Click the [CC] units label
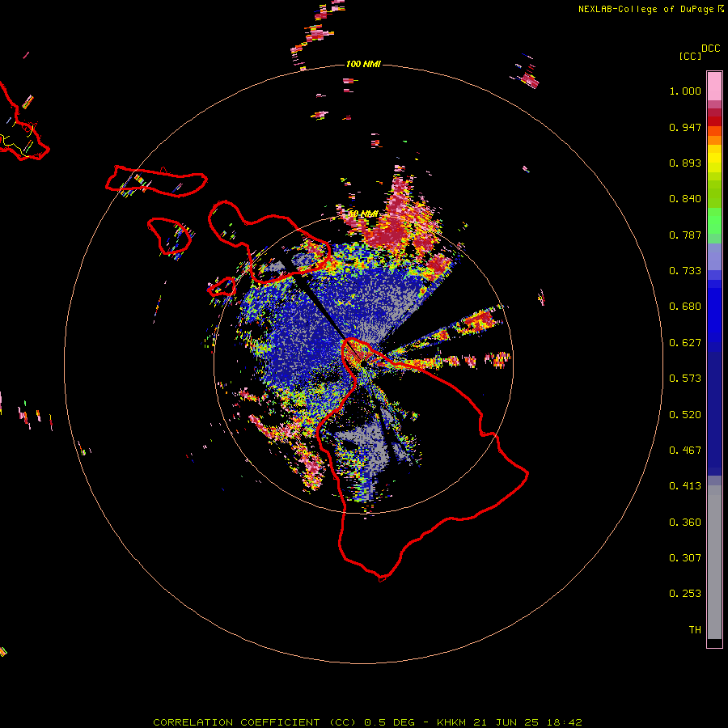This screenshot has height=728, width=728. coord(690,56)
